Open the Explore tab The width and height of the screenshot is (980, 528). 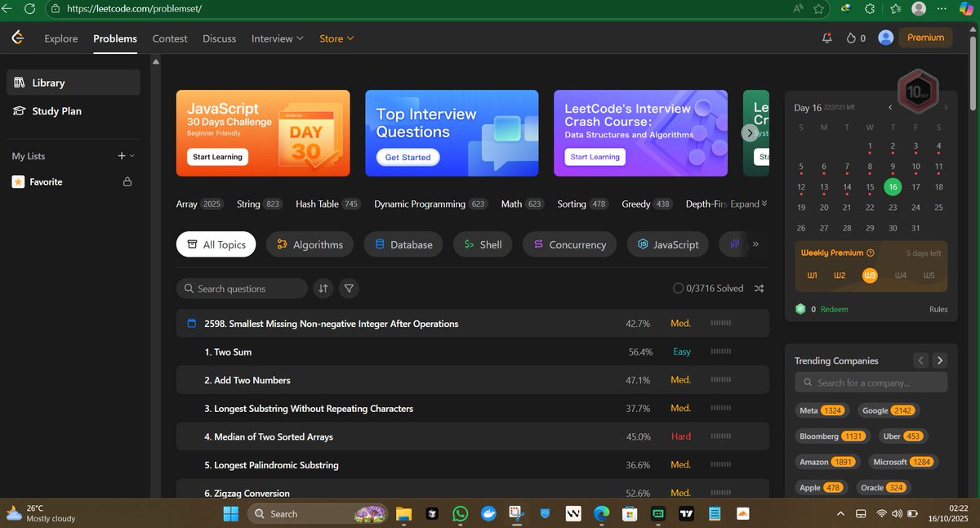tap(61, 38)
